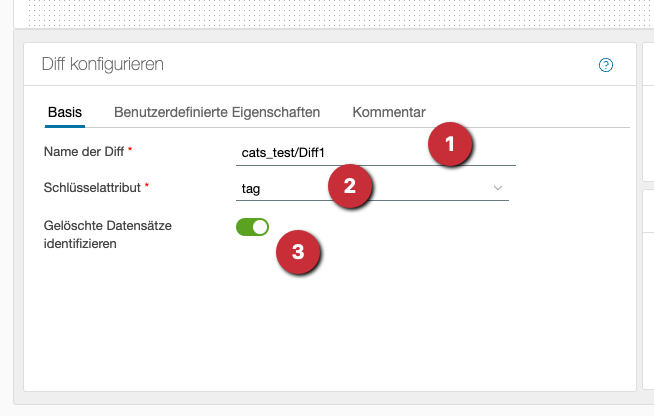This screenshot has width=654, height=416.
Task: Switch to the Basis tab
Action: [64, 112]
